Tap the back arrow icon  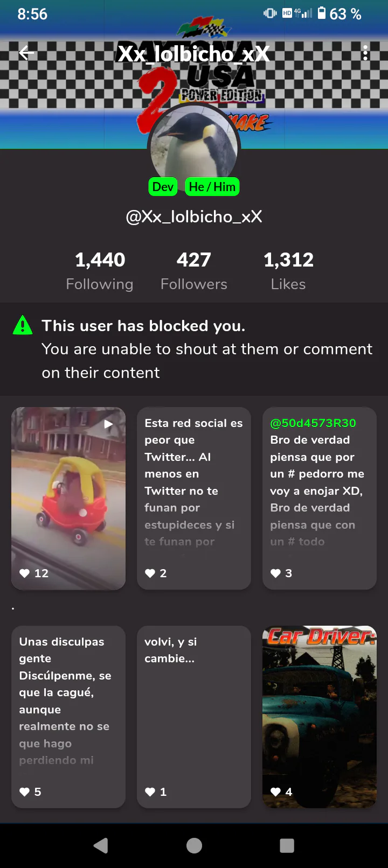[x=26, y=53]
